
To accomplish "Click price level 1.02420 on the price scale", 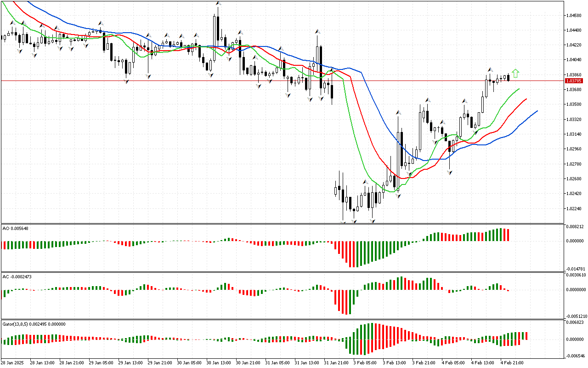I will click(x=574, y=194).
